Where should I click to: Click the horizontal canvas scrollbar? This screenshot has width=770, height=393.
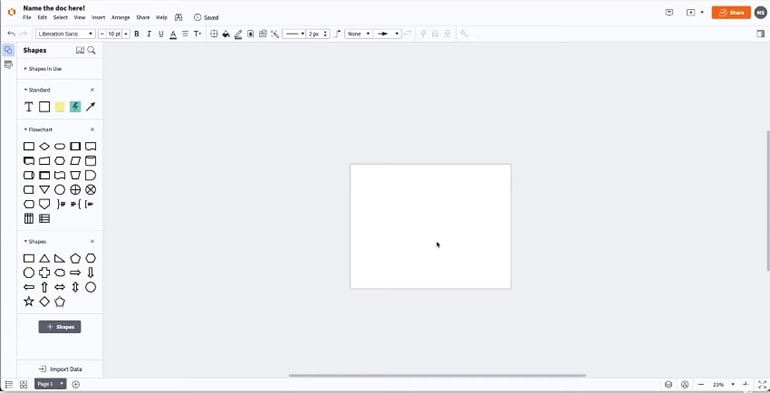click(x=437, y=375)
